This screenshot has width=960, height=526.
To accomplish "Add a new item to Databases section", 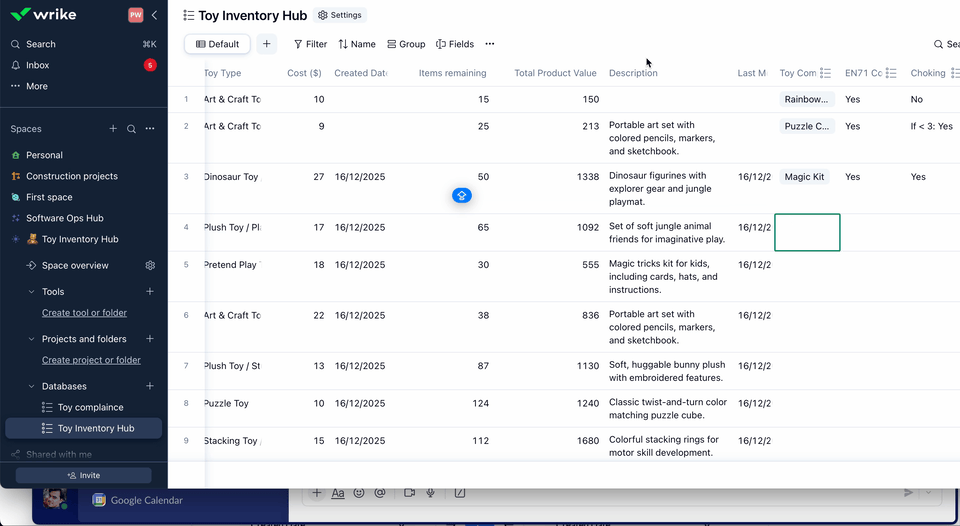I will pyautogui.click(x=150, y=386).
